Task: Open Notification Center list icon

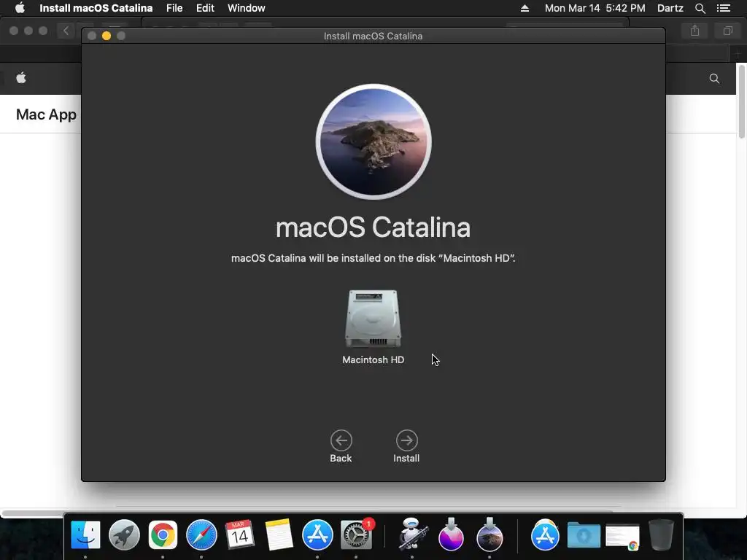Action: (724, 8)
